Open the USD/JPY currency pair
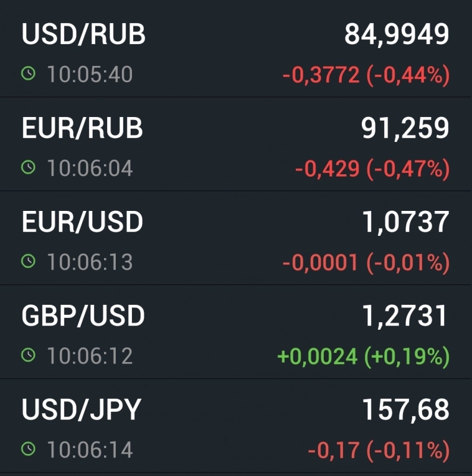 pos(82,409)
